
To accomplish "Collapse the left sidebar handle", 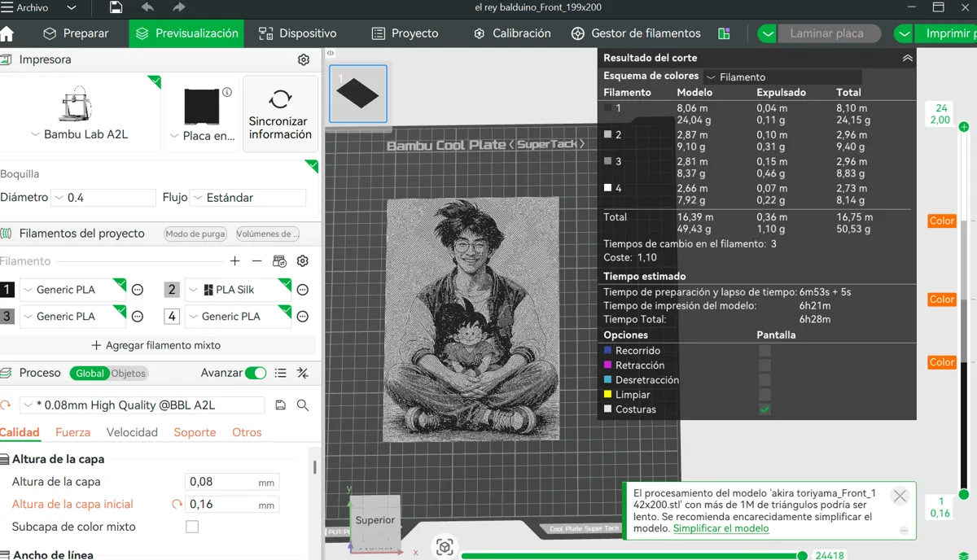I will (x=331, y=53).
